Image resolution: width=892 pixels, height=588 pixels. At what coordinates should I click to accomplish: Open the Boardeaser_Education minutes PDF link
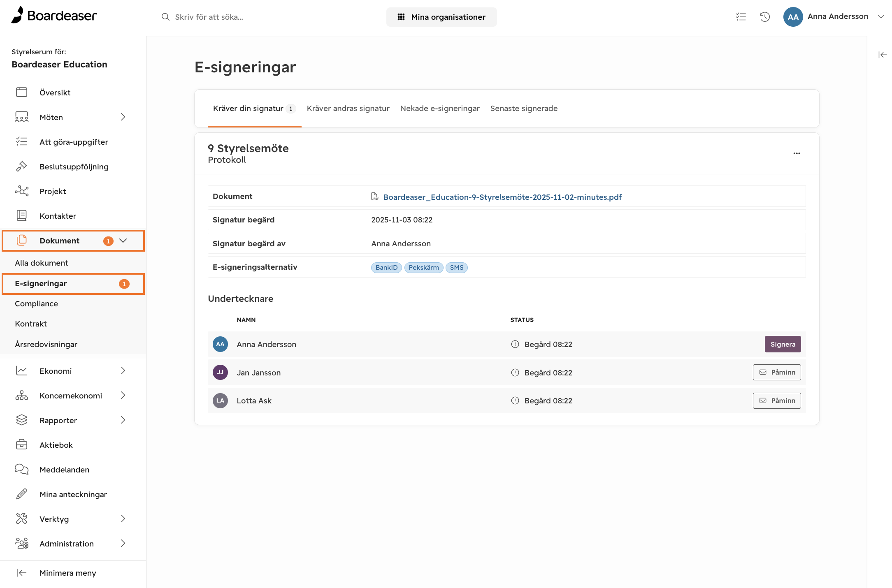(x=502, y=197)
